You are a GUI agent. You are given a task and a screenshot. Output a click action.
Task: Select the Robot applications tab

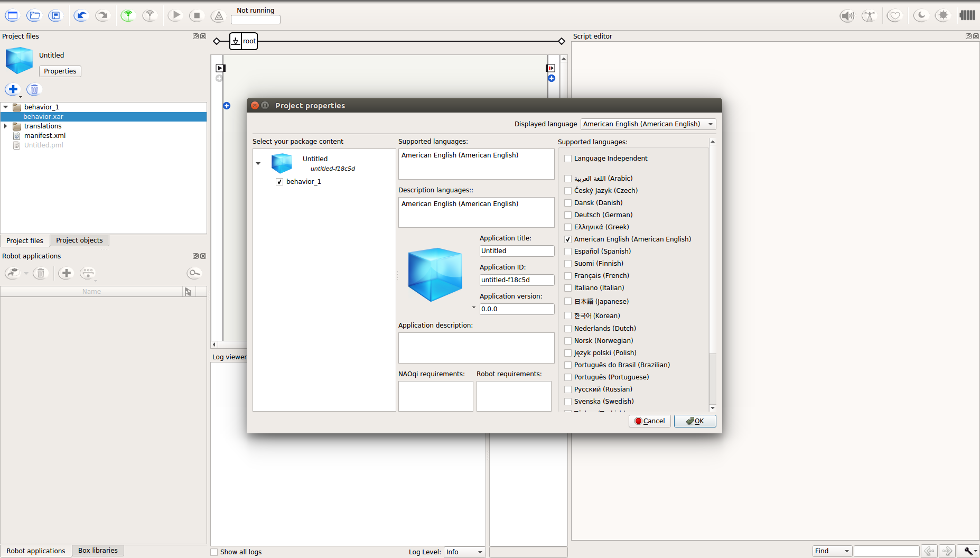coord(36,551)
